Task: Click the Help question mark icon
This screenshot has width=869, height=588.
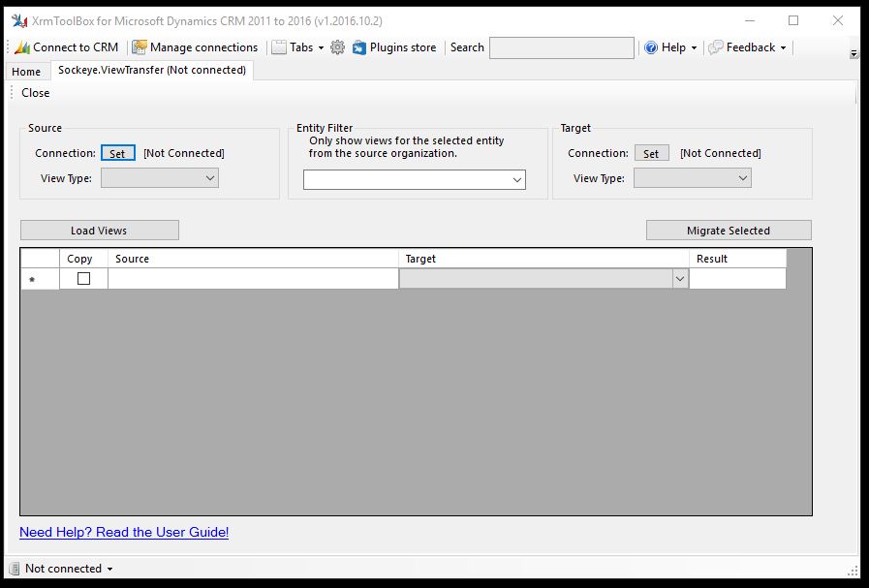Action: [651, 47]
